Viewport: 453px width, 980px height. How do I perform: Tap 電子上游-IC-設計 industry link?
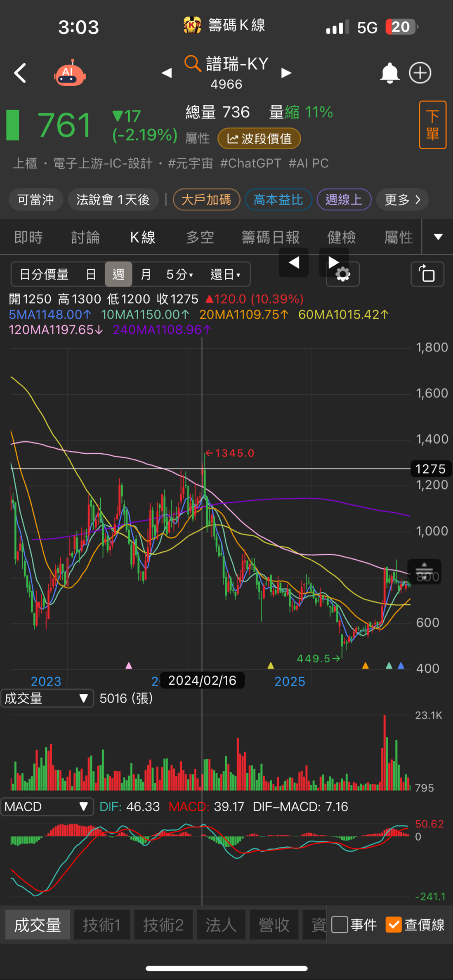tap(103, 163)
